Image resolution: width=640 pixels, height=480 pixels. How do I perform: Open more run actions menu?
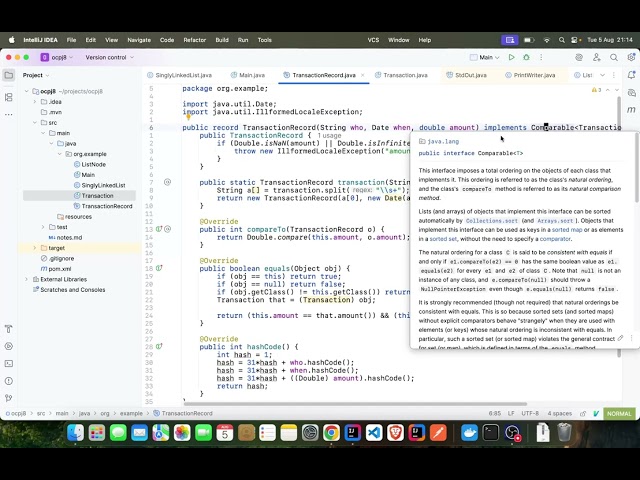[541, 58]
